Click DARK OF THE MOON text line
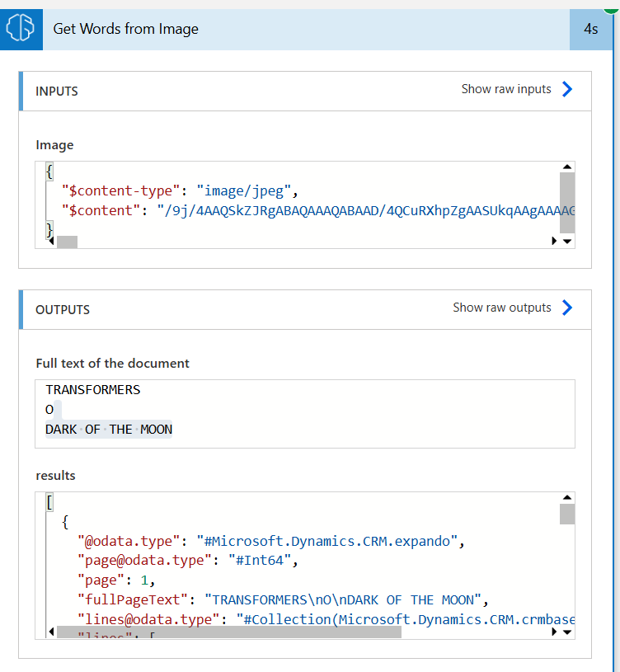Screen dimensions: 620x672 (109, 430)
